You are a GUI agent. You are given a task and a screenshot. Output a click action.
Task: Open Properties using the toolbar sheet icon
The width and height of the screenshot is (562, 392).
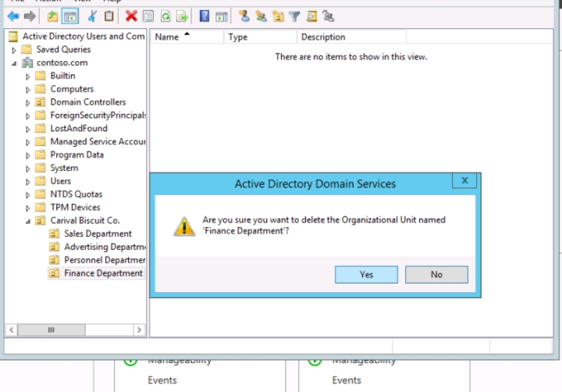(x=148, y=16)
